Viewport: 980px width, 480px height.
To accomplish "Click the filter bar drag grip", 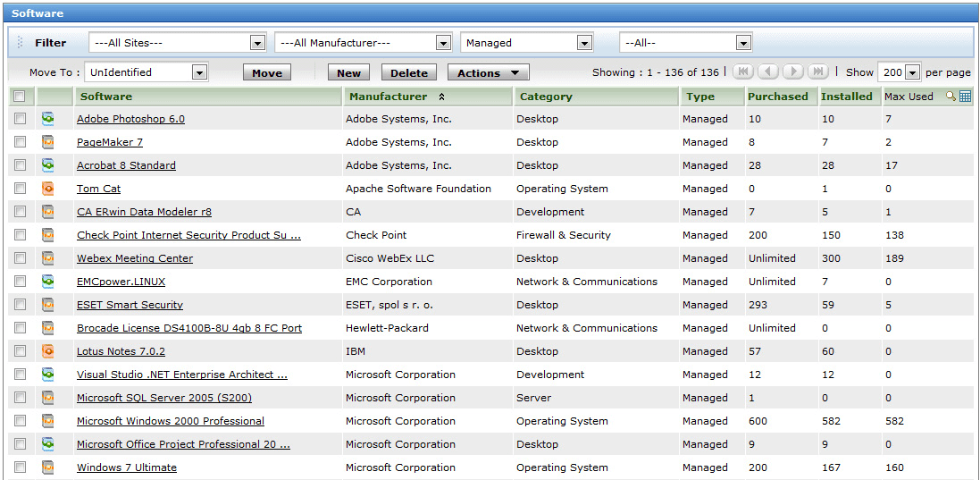I will (20, 43).
